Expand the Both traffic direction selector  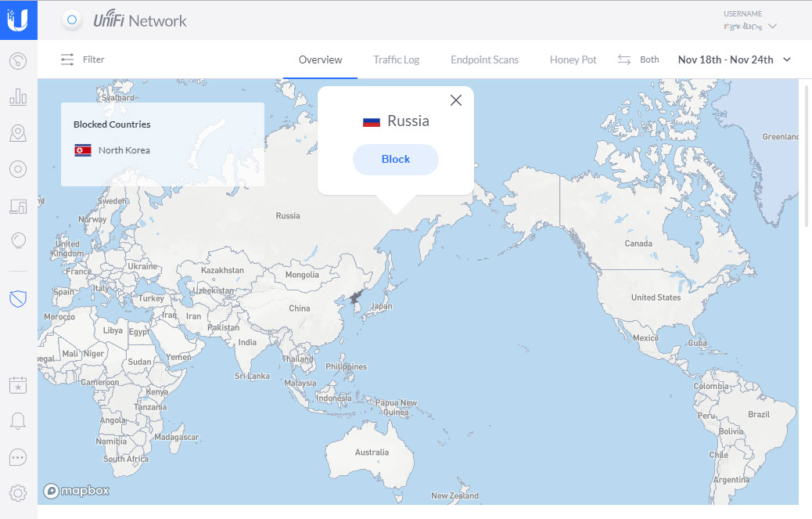click(x=638, y=59)
